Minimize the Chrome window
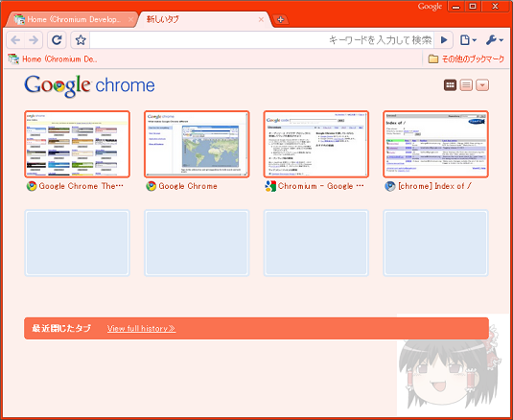 [x=456, y=6]
